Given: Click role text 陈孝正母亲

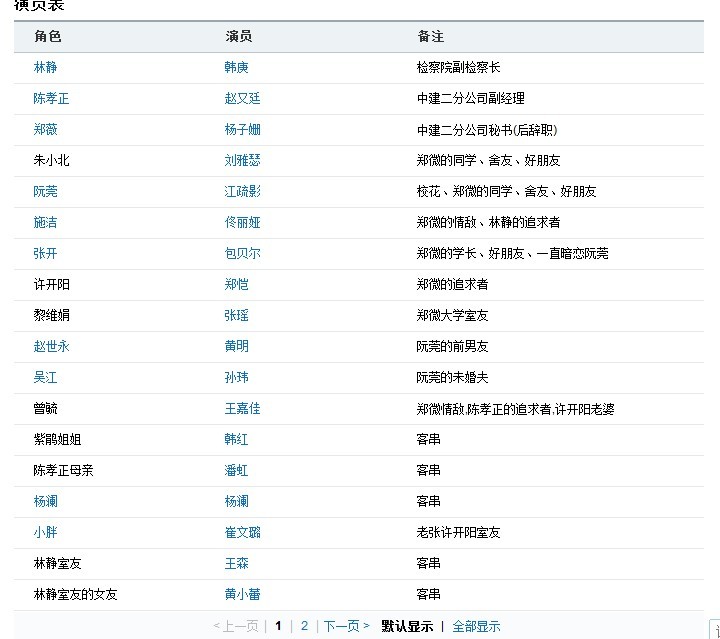Looking at the screenshot, I should pyautogui.click(x=63, y=470).
